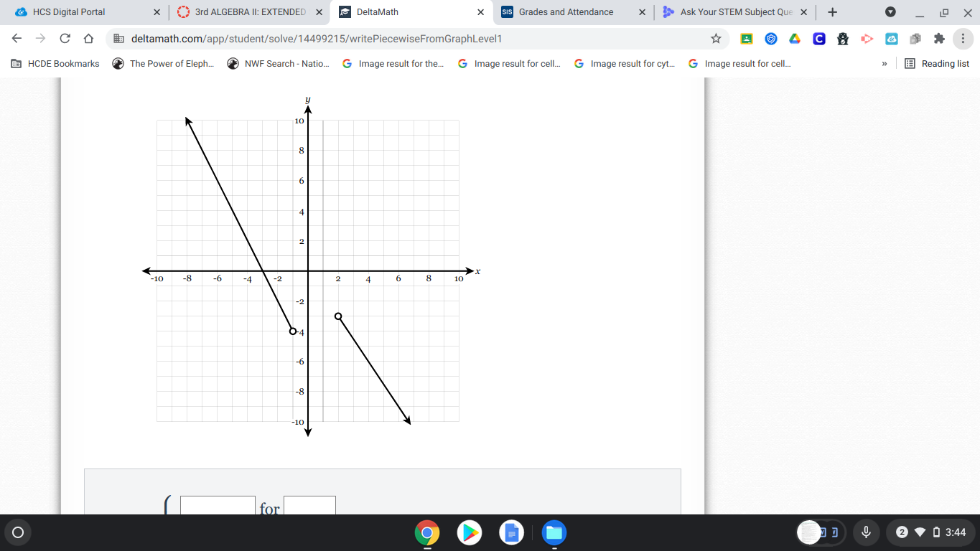Launch Google Play from the shelf
Viewport: 980px width, 551px height.
tap(469, 532)
